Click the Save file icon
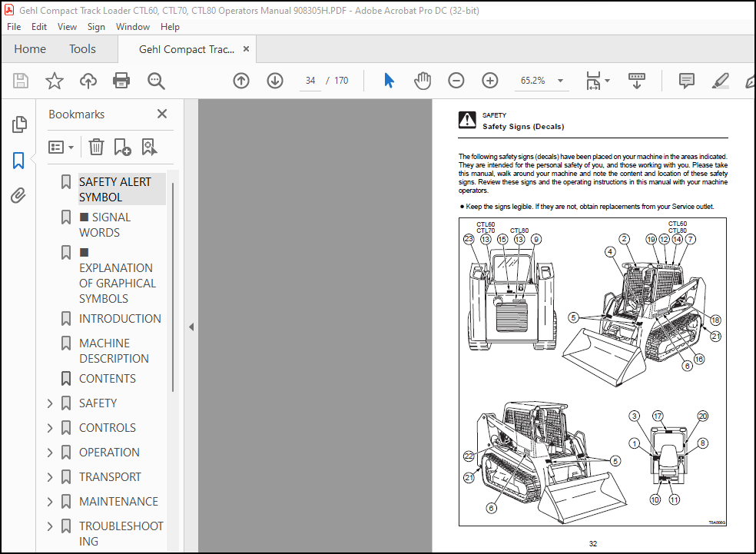 20,81
